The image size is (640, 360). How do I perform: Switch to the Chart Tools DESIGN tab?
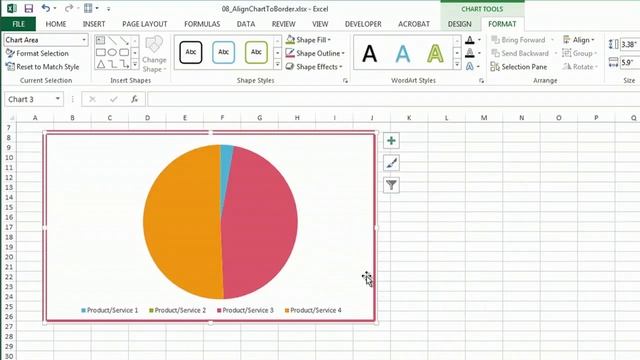click(460, 24)
